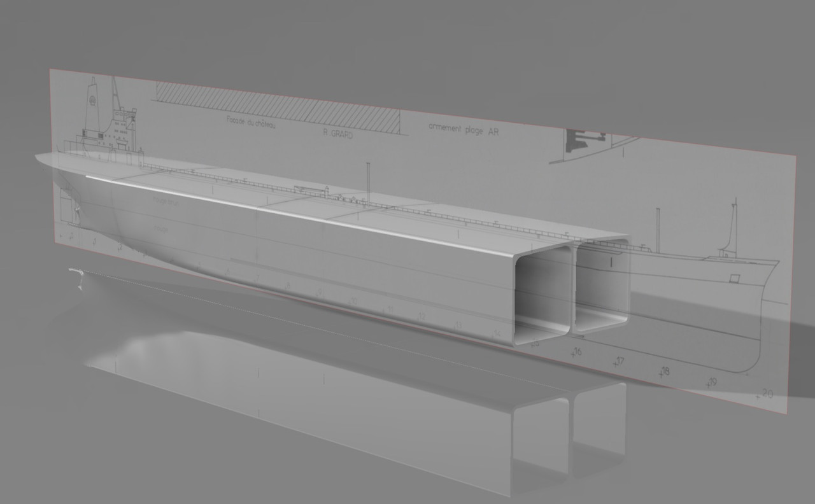Click the "Façade du château" blueprint label
The width and height of the screenshot is (815, 504).
[x=252, y=121]
